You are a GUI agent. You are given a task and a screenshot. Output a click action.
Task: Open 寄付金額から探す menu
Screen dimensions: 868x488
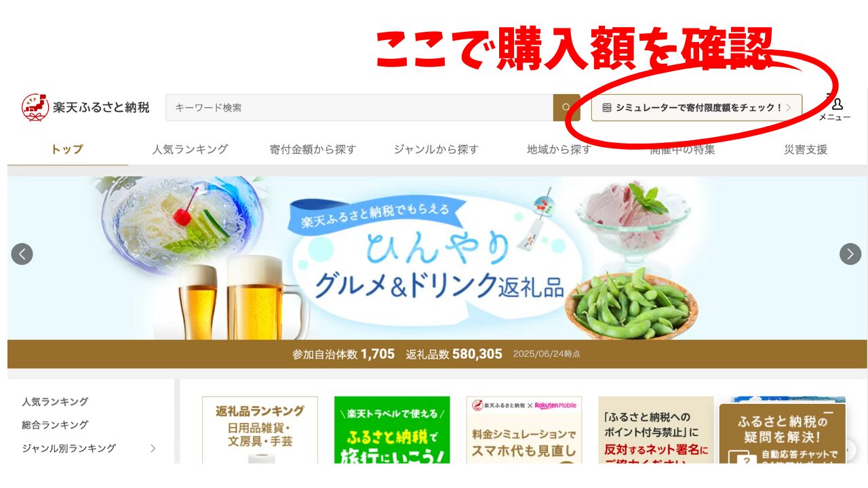(313, 149)
